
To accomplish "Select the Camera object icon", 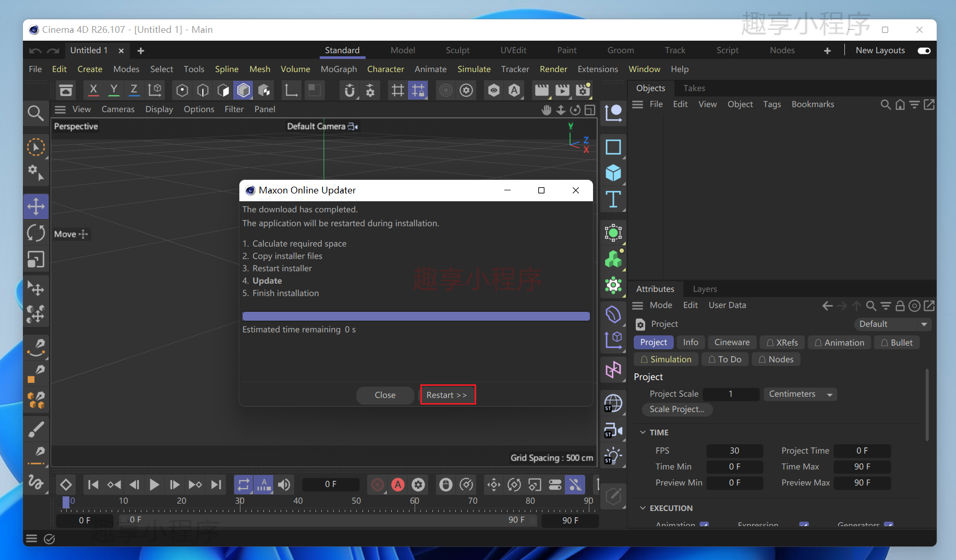I will pos(613,430).
